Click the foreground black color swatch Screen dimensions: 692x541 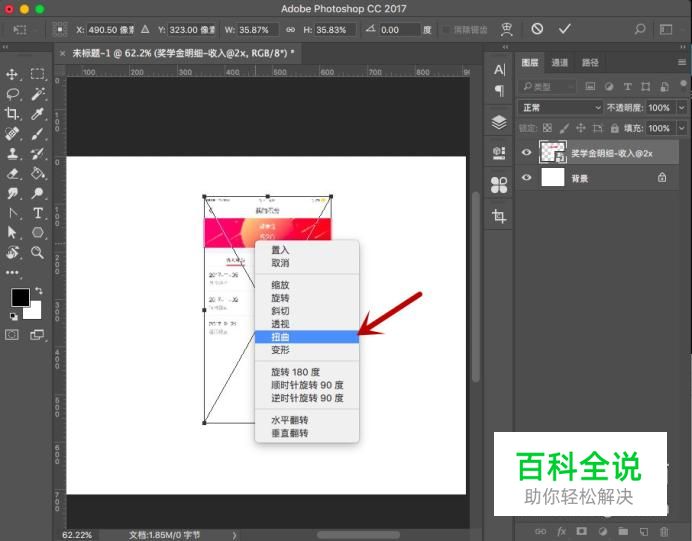(20, 297)
